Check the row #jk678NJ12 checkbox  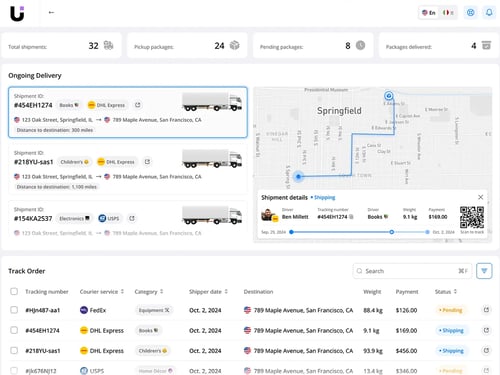point(14,371)
